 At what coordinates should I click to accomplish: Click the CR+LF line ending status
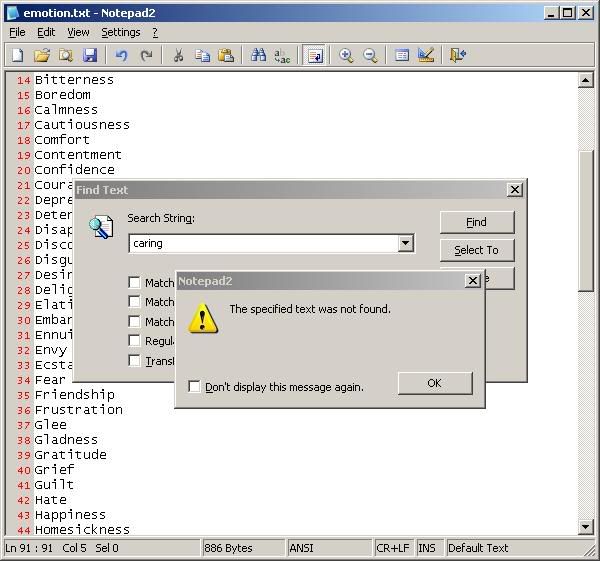coord(392,548)
